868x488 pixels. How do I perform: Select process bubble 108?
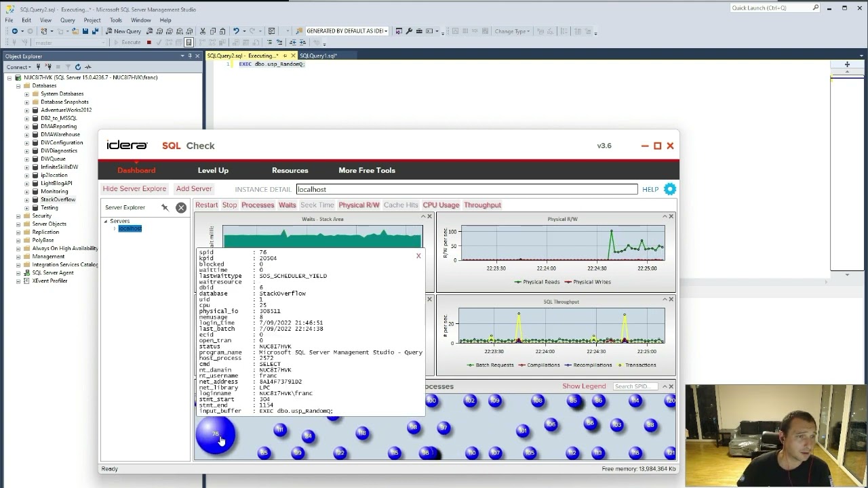tap(538, 401)
